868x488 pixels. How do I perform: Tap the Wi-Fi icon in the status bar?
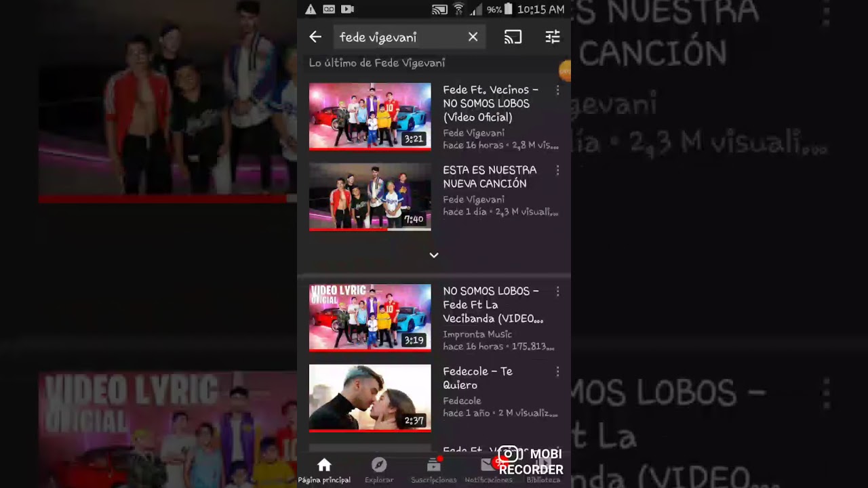(x=458, y=9)
